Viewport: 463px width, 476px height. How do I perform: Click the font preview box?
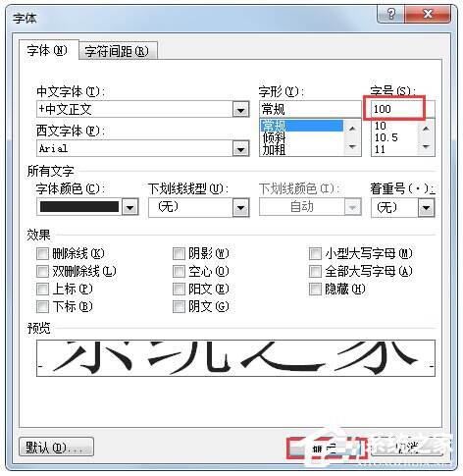coord(235,358)
